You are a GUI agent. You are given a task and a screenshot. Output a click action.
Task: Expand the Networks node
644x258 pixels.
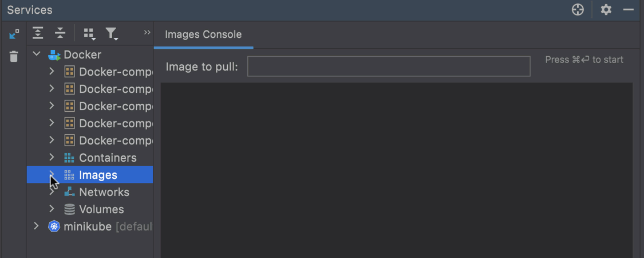tap(52, 192)
